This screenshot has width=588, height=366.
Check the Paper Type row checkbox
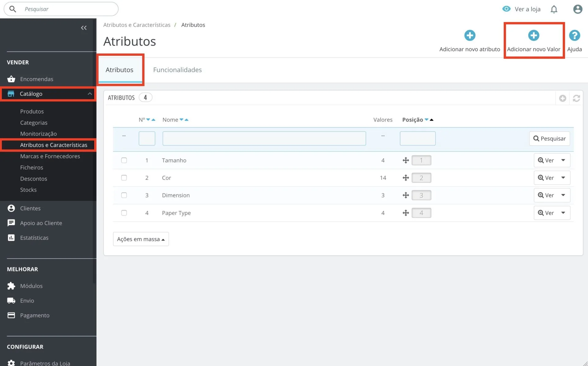point(124,213)
